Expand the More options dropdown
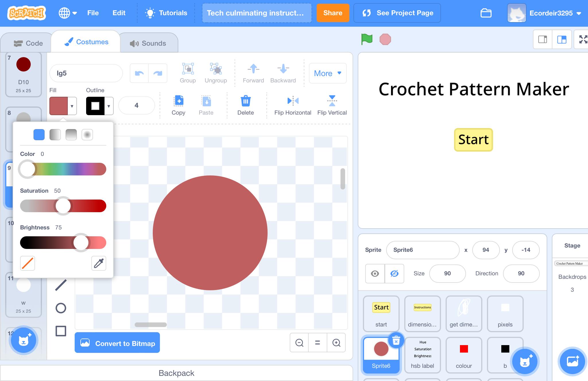This screenshot has width=588, height=381. [x=328, y=73]
